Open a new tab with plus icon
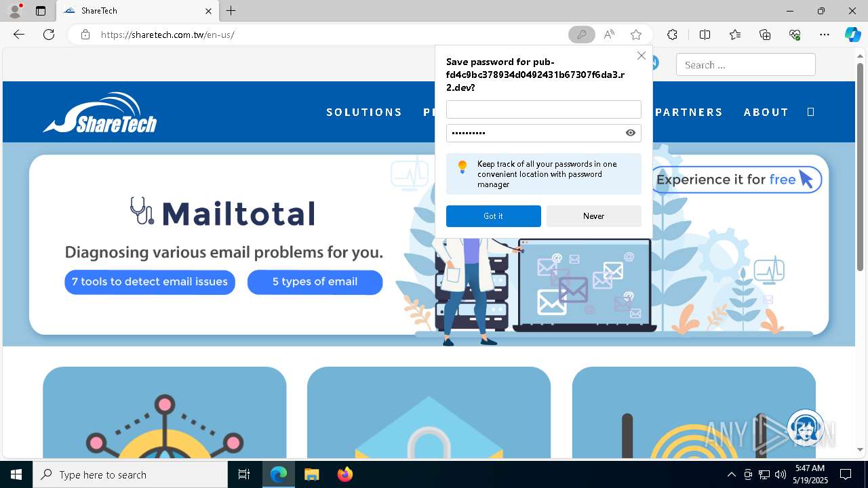Viewport: 868px width, 488px height. click(231, 11)
